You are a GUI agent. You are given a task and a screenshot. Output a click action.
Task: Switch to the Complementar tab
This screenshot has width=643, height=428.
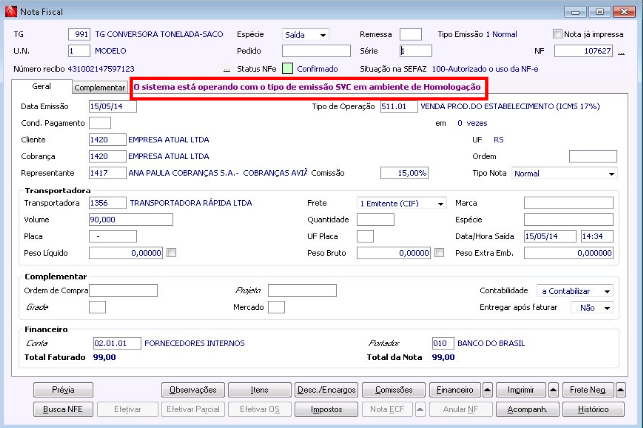[100, 87]
